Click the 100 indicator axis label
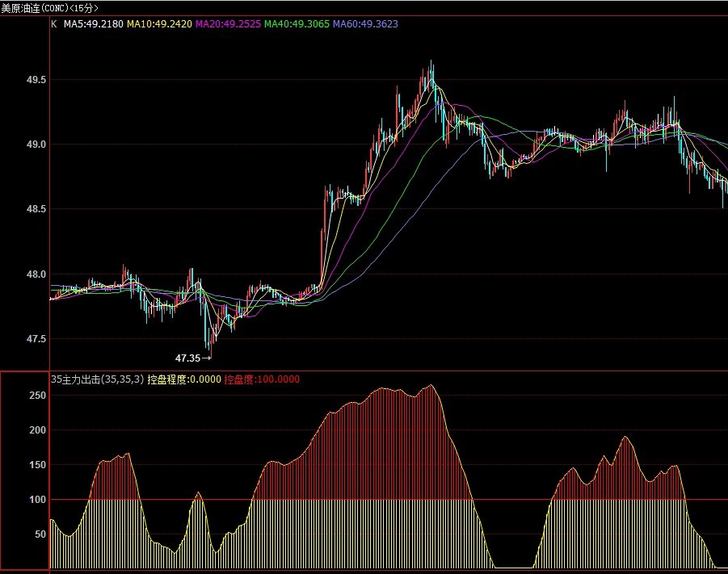The width and height of the screenshot is (728, 574). coord(38,500)
